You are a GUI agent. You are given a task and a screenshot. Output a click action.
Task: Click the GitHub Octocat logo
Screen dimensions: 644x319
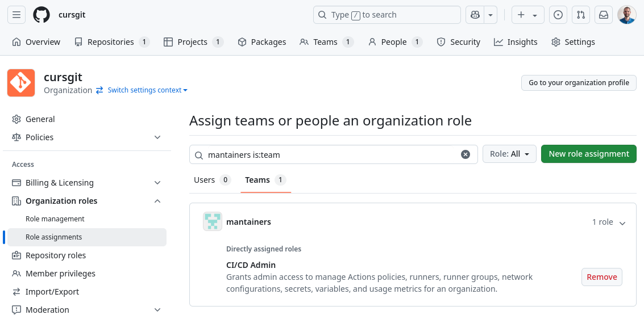pyautogui.click(x=41, y=15)
